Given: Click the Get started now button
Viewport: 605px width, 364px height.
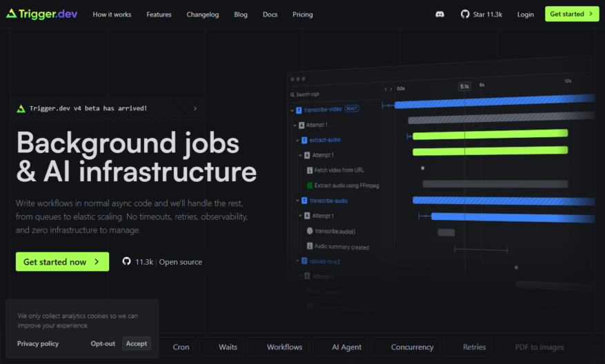Looking at the screenshot, I should (63, 262).
